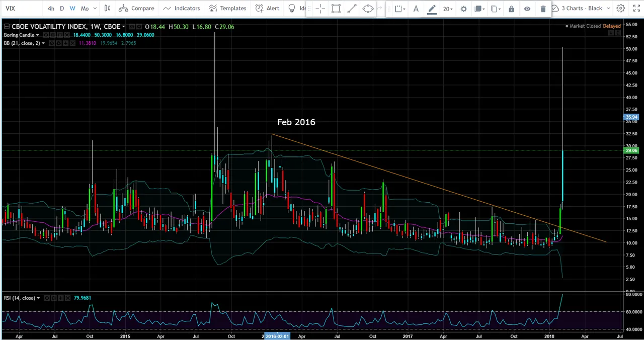Select the trend line tool
The height and width of the screenshot is (340, 644).
(x=352, y=9)
